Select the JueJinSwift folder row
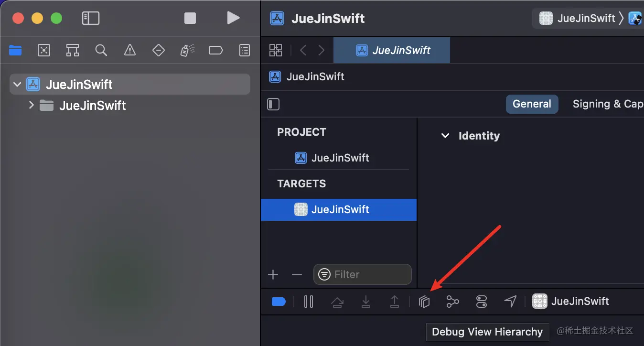 tap(130, 105)
